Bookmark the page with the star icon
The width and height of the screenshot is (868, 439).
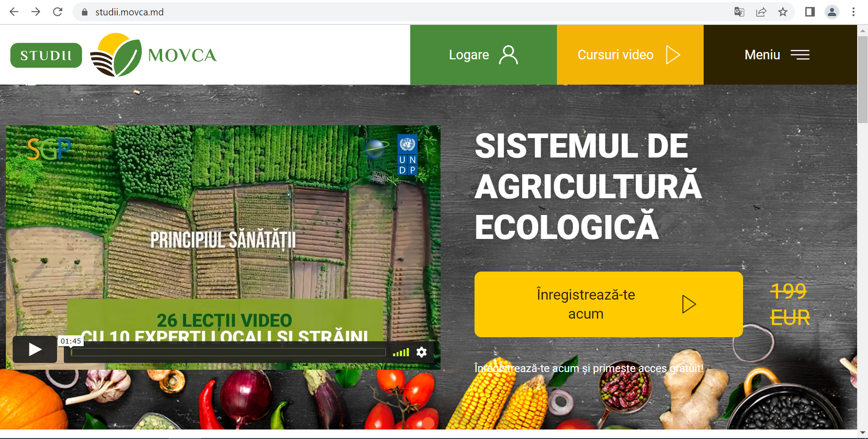(783, 12)
